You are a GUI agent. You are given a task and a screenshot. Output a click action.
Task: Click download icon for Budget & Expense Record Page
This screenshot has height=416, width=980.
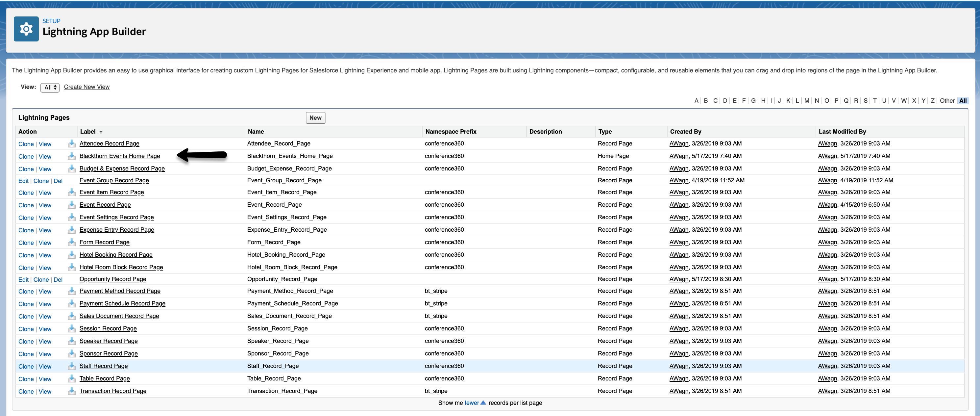point(71,169)
